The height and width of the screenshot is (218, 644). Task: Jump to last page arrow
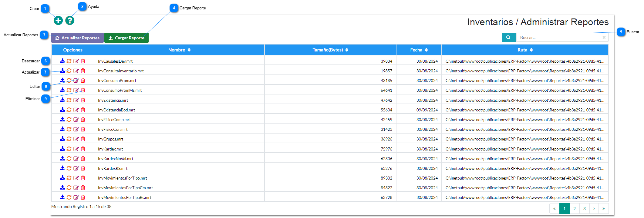pyautogui.click(x=604, y=208)
